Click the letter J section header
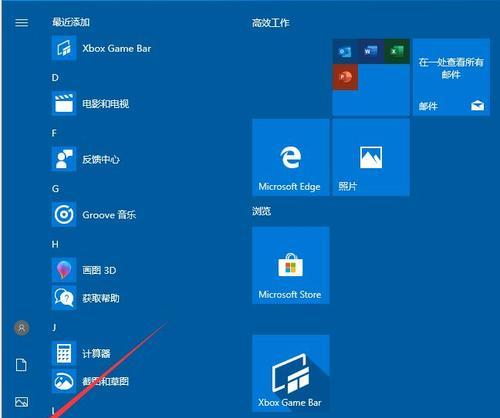Screen dimensions: 500x418 tap(54, 327)
